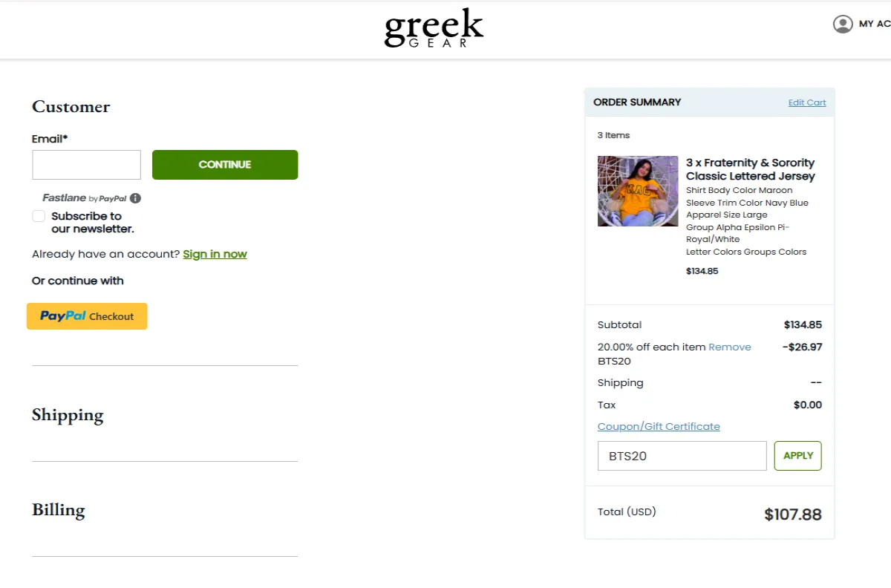Tick the Subscribe to our newsletter checkbox

point(39,216)
